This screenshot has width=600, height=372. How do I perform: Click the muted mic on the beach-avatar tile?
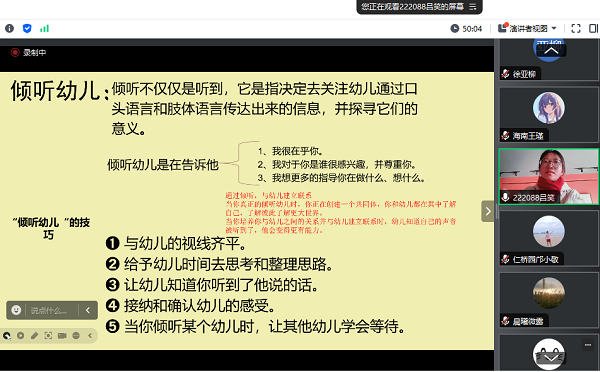[x=505, y=259]
